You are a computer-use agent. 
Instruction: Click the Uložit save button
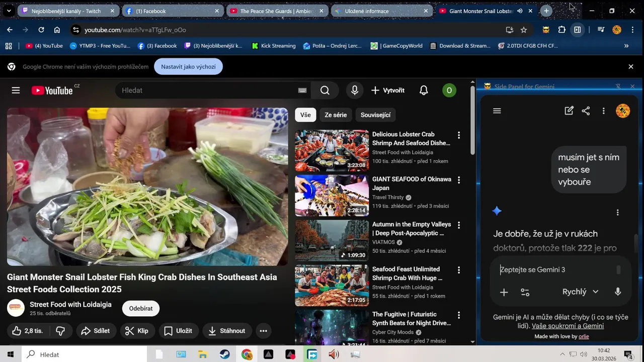pyautogui.click(x=179, y=331)
